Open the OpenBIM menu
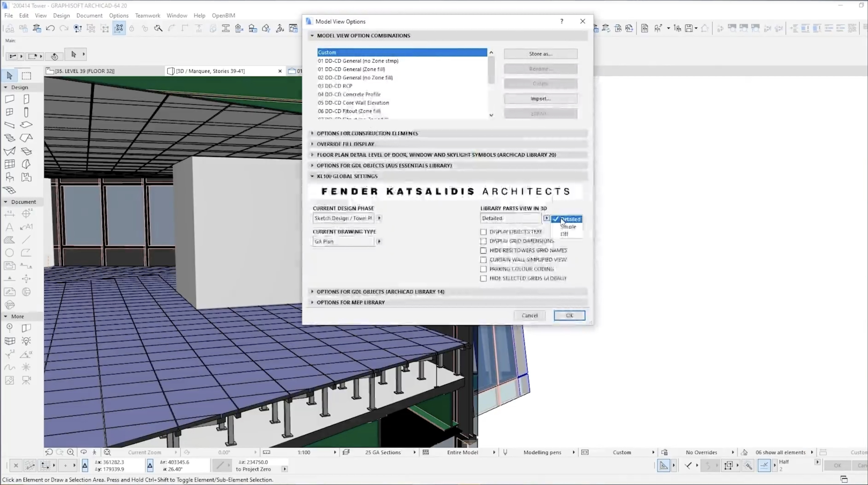This screenshot has width=868, height=485. click(x=223, y=15)
